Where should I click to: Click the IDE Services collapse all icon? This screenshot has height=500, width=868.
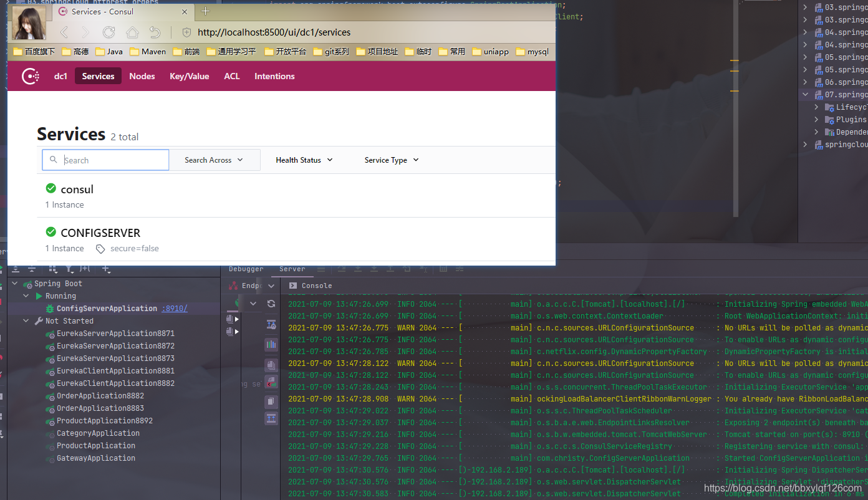[32, 269]
